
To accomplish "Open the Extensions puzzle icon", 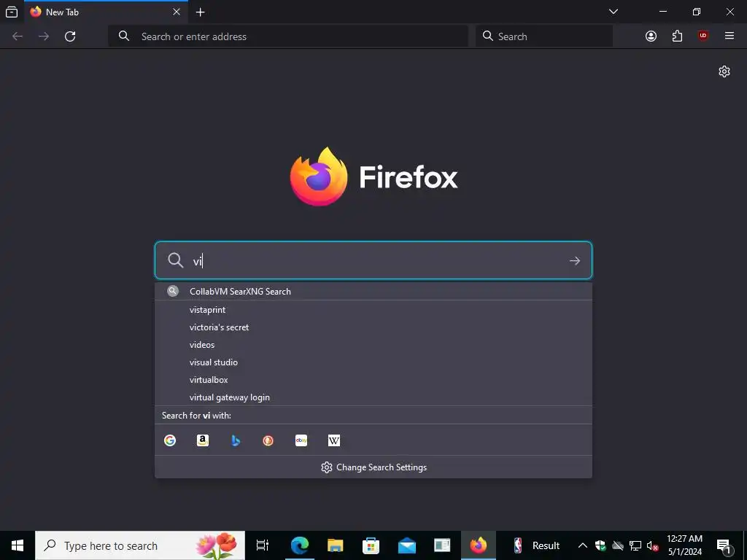I will coord(677,36).
